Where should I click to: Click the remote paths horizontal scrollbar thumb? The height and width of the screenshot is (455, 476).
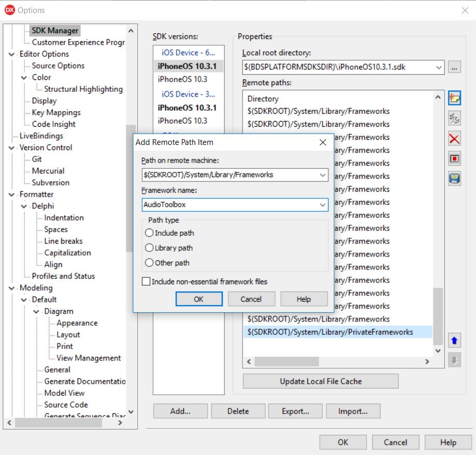[287, 362]
